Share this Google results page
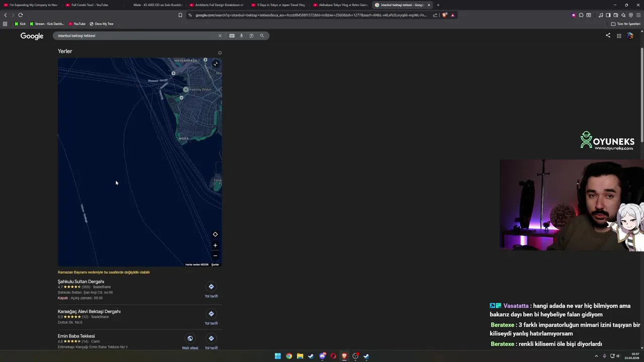The image size is (644, 362). 608,35
